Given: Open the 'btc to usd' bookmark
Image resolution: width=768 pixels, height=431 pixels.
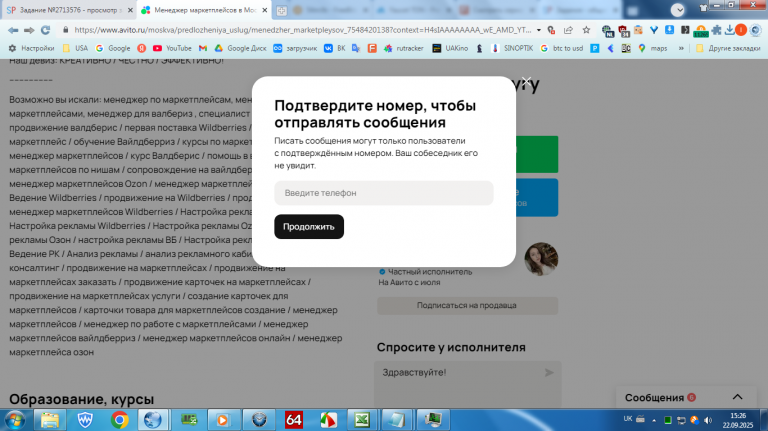Looking at the screenshot, I should (562, 48).
